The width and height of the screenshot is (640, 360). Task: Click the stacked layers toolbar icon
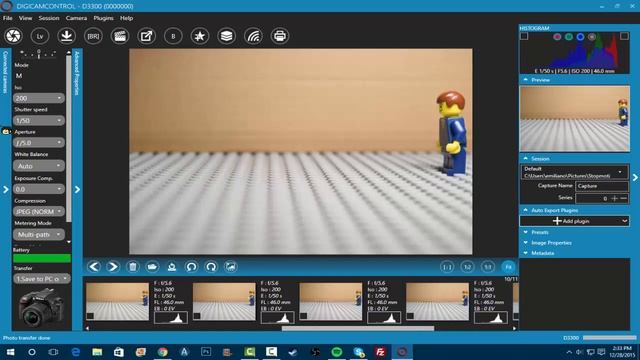(x=227, y=36)
